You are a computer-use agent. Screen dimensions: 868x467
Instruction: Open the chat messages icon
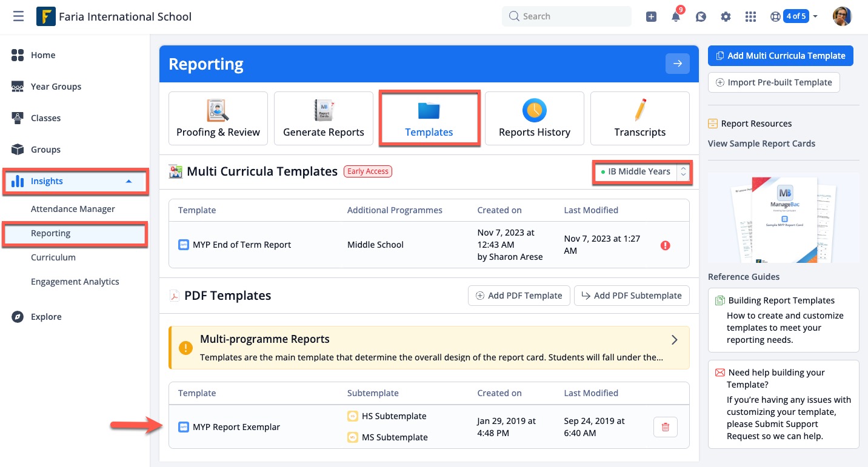[701, 17]
